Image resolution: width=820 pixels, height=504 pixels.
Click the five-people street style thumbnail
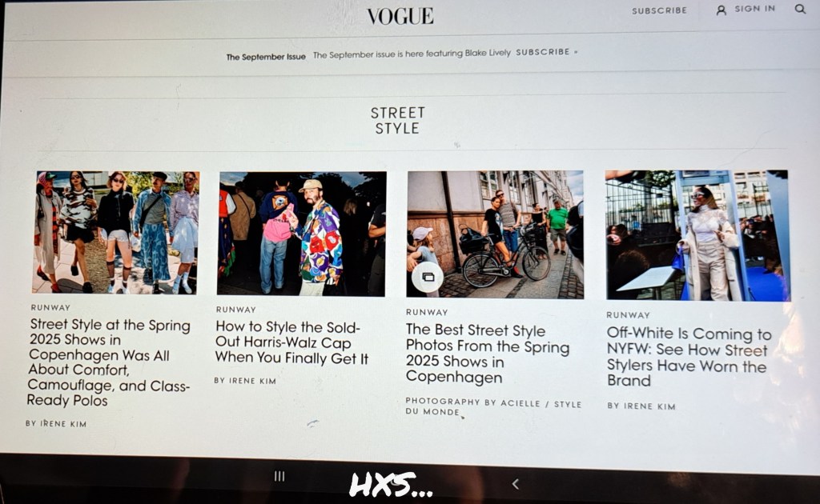pyautogui.click(x=115, y=232)
